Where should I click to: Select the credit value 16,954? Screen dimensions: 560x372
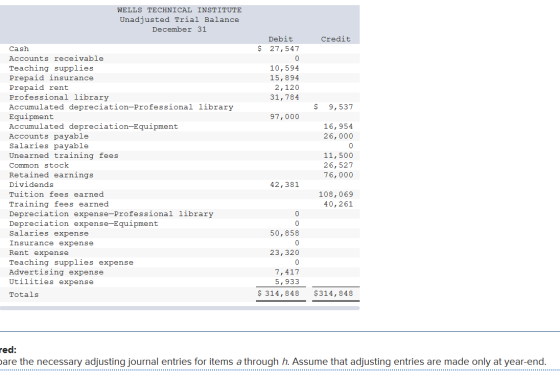338,126
